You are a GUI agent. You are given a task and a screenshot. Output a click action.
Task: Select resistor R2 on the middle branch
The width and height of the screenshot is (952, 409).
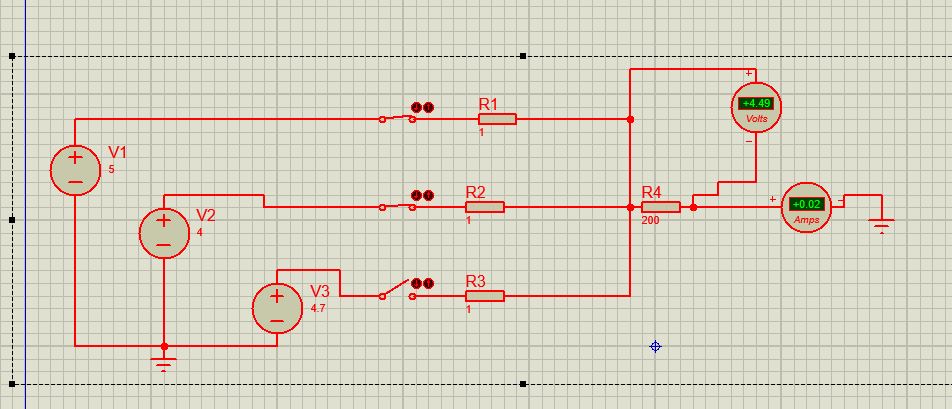tap(485, 207)
